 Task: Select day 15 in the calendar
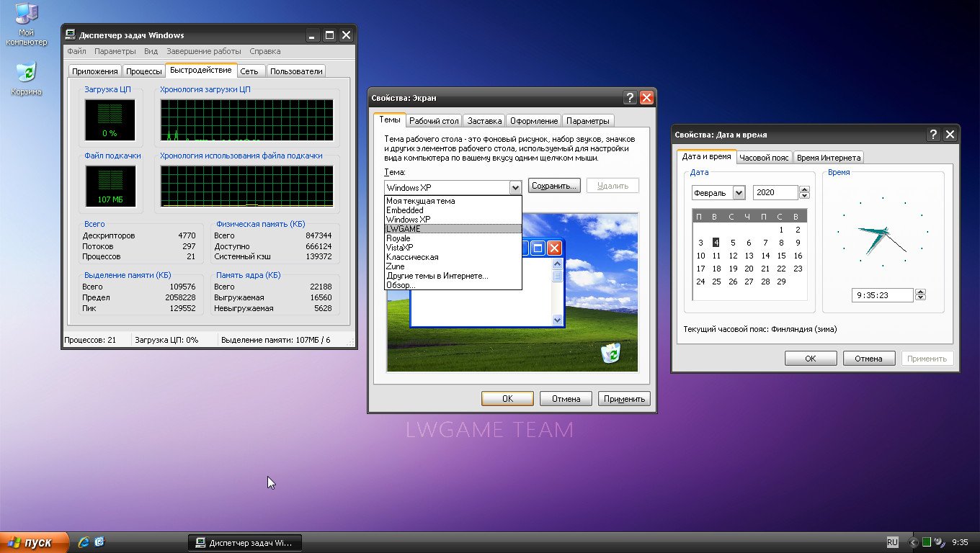click(781, 256)
